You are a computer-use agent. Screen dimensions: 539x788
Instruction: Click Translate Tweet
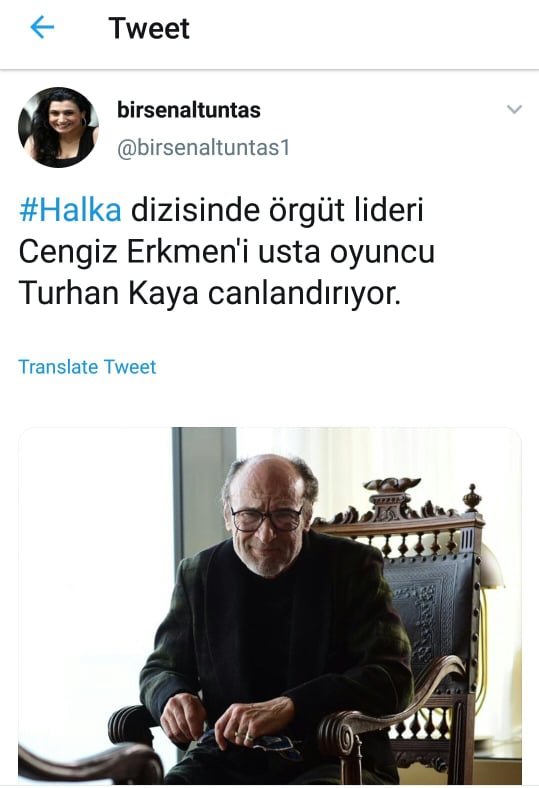point(87,366)
